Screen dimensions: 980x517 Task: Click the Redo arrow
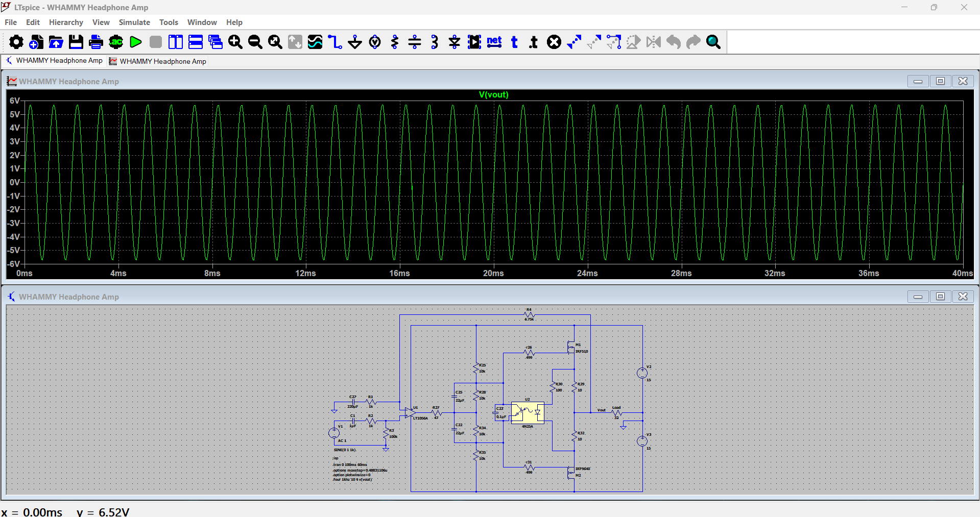click(x=694, y=42)
